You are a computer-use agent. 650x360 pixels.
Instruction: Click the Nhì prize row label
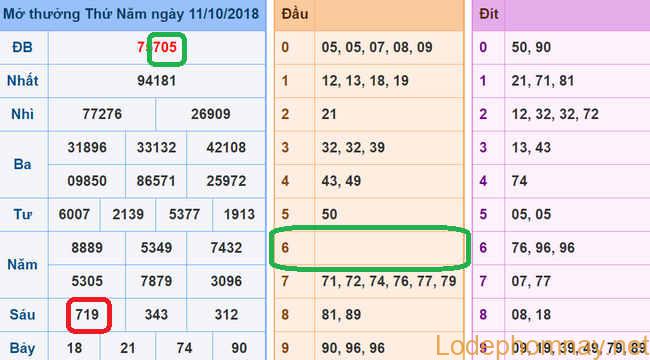coord(22,114)
